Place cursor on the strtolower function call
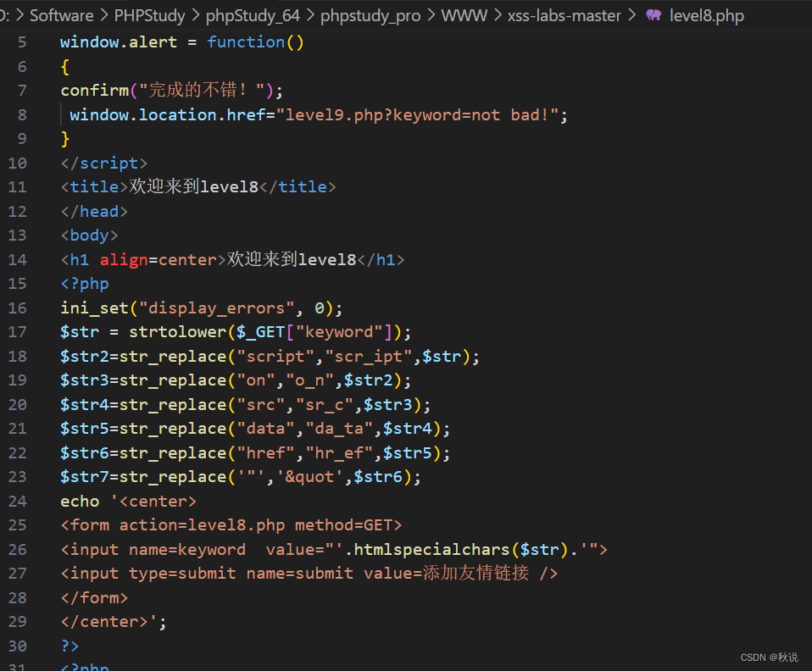The width and height of the screenshot is (812, 671). click(x=177, y=331)
